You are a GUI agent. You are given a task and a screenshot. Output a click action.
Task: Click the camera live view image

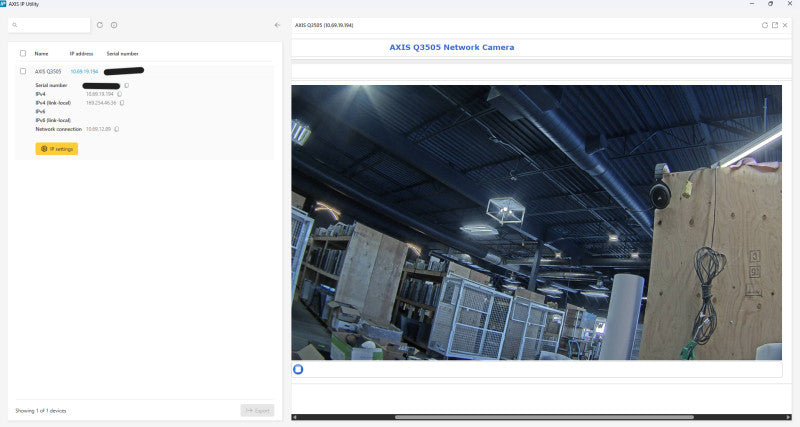[536, 222]
